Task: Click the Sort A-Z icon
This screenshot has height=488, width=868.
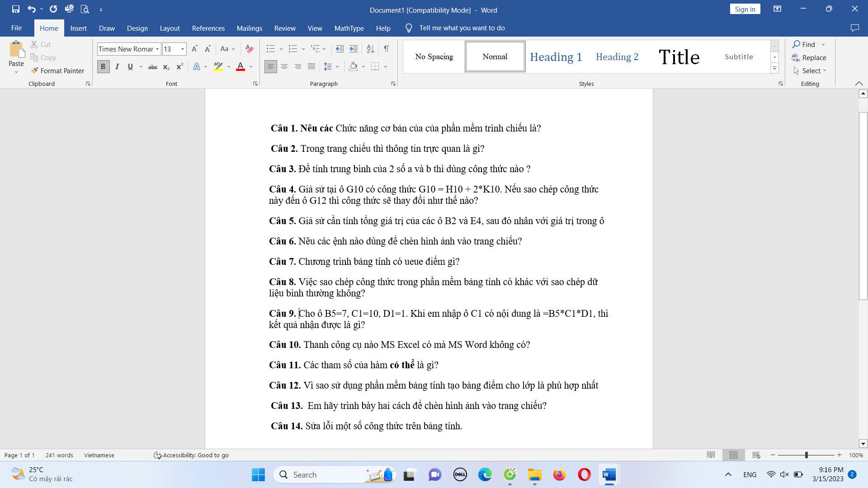Action: pyautogui.click(x=370, y=49)
